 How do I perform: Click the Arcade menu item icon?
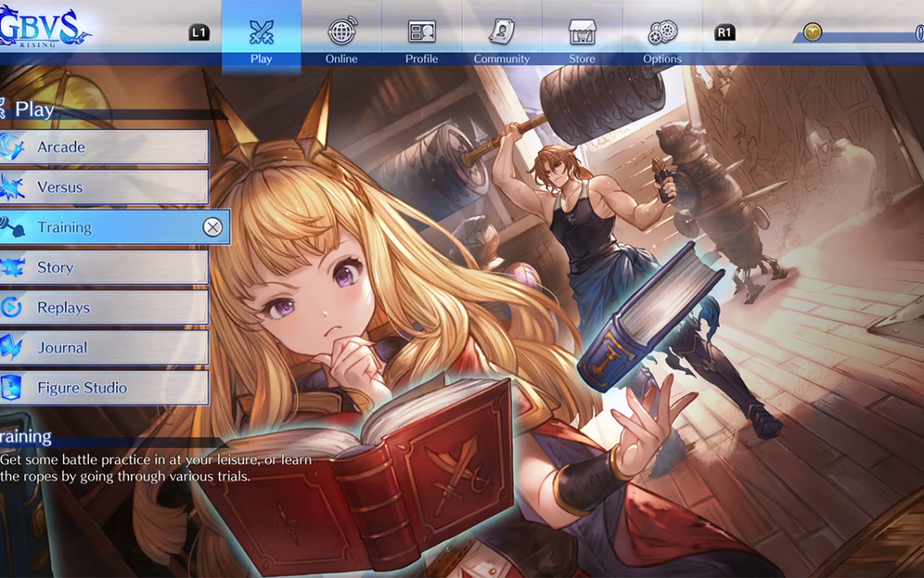tap(12, 146)
